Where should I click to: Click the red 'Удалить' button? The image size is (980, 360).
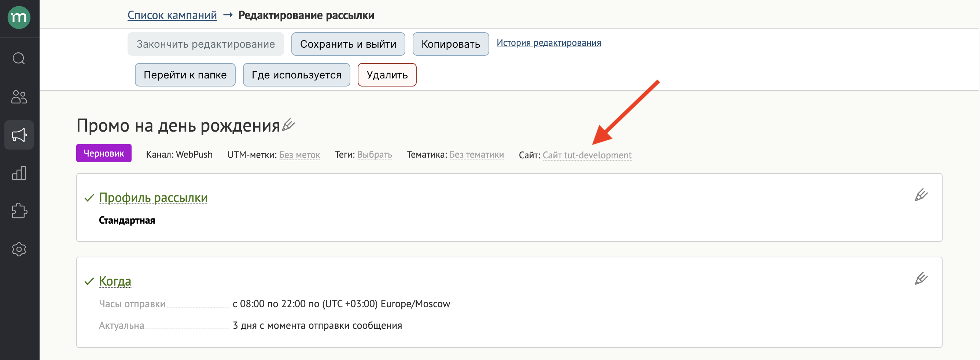(387, 75)
